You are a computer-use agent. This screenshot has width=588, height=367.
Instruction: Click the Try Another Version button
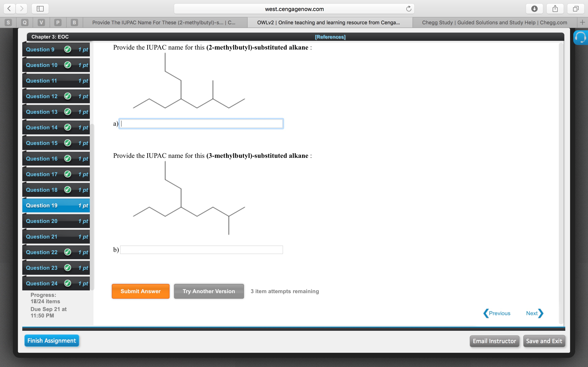click(x=208, y=291)
